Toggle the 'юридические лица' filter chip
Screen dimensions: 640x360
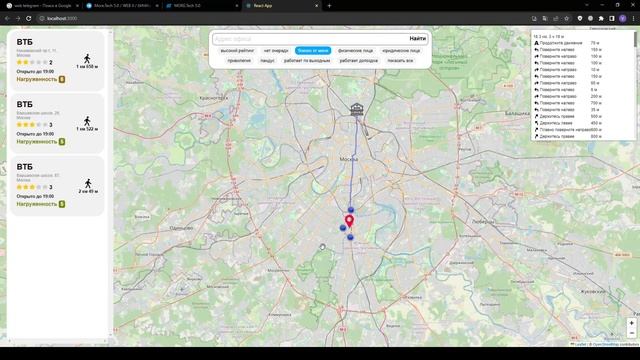click(401, 51)
